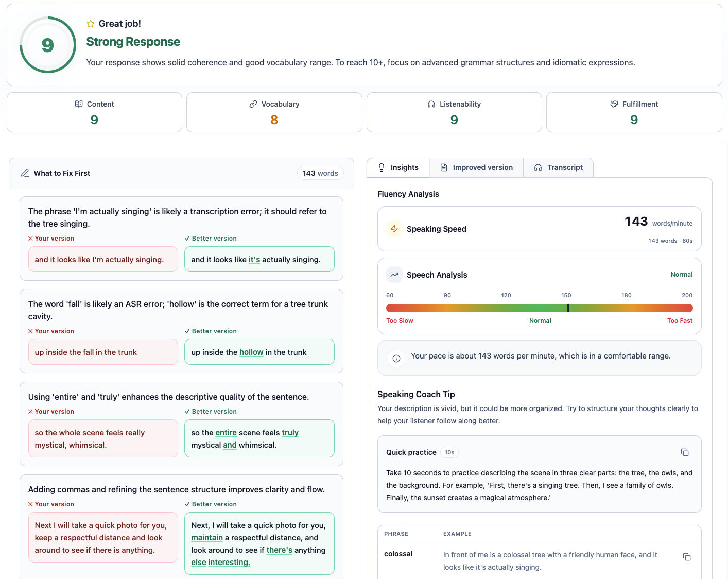This screenshot has width=728, height=579.
Task: Click the headphones icon above the Listenability score
Action: (431, 104)
